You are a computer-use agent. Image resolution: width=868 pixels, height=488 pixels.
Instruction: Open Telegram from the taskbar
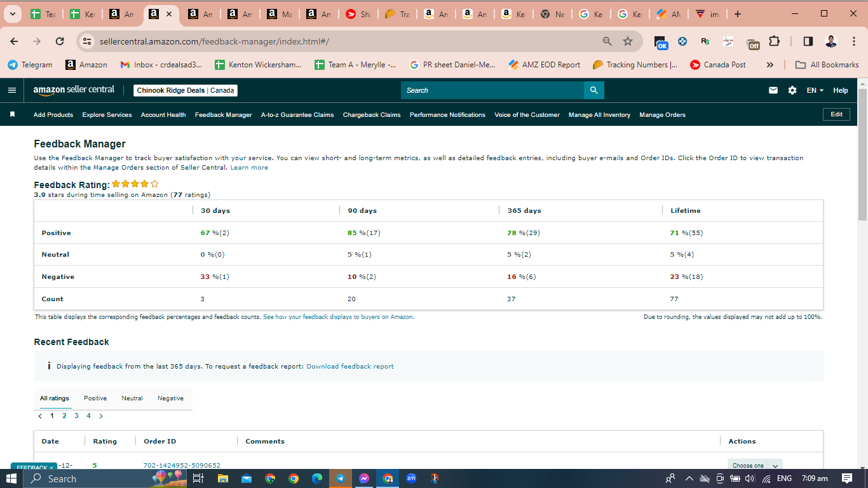point(341,478)
